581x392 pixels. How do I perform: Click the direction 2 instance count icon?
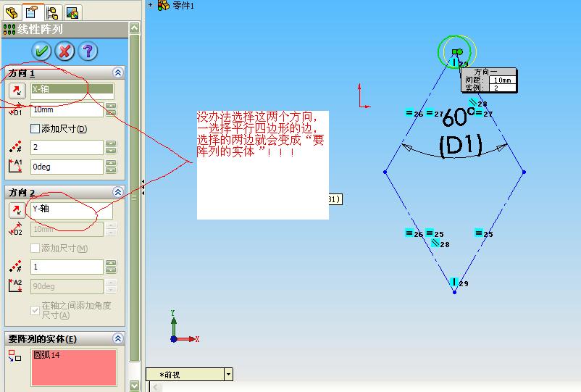[15, 266]
